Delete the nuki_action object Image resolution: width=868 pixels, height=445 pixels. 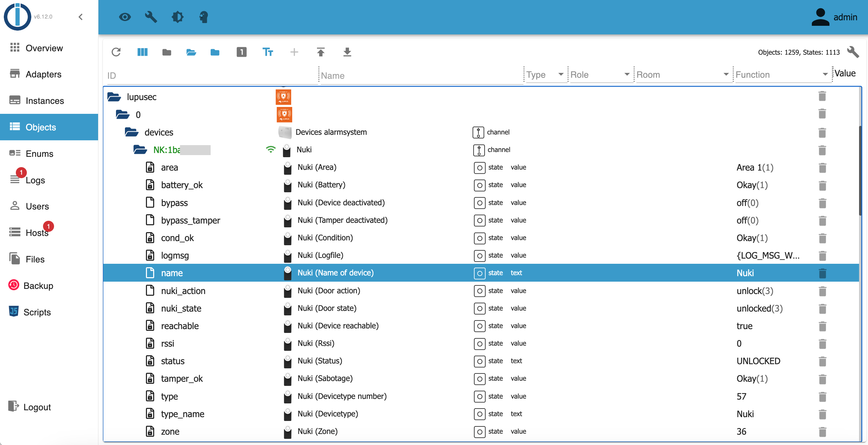[822, 291]
